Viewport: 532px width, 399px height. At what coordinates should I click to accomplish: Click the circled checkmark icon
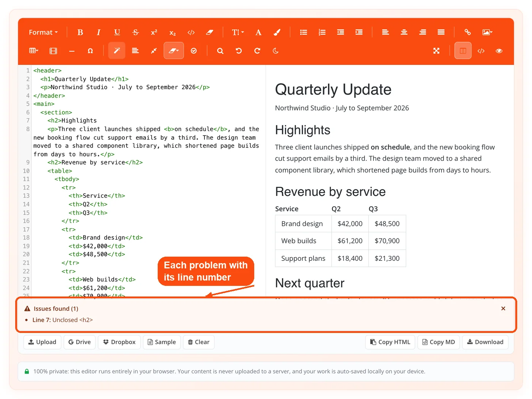(194, 51)
